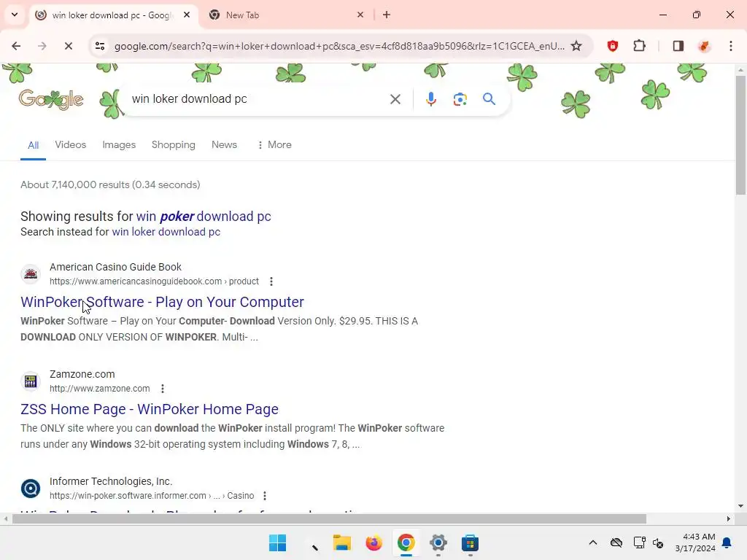Clear the search box text

tap(395, 99)
